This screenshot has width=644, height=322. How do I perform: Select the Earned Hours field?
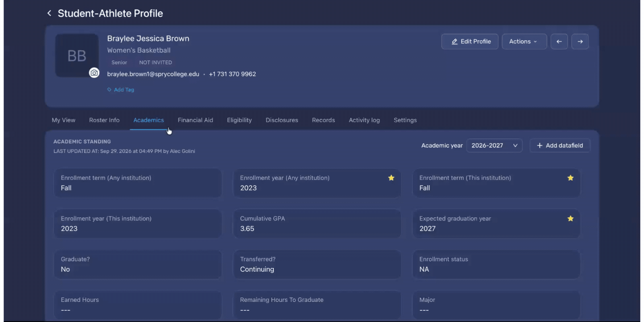click(138, 305)
